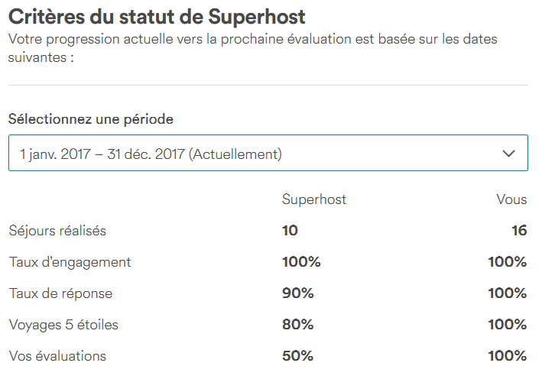
Task: Click the 'Critères du statut de Superhost' heading
Action: tap(157, 17)
